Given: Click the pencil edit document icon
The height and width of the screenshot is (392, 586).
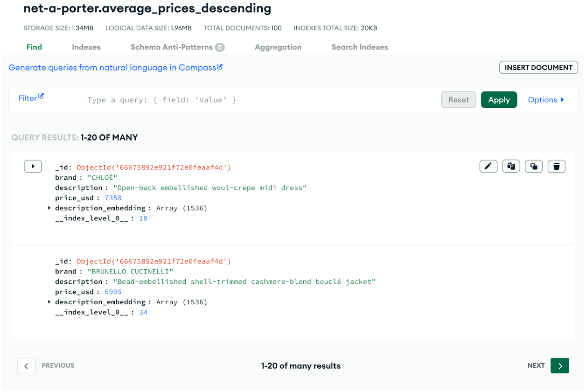Looking at the screenshot, I should tap(488, 167).
